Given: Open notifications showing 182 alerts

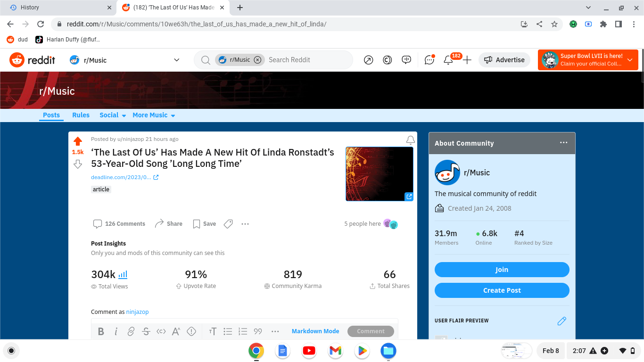Looking at the screenshot, I should click(448, 60).
